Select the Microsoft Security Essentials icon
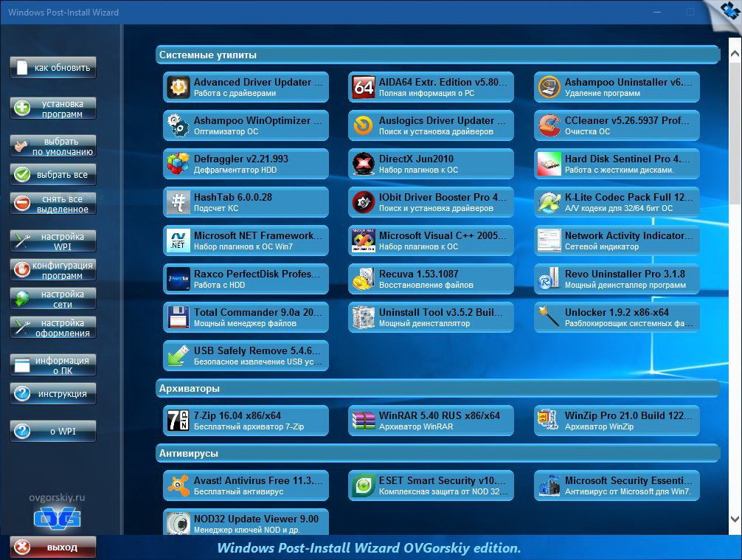Viewport: 742px width, 560px height. click(x=549, y=485)
